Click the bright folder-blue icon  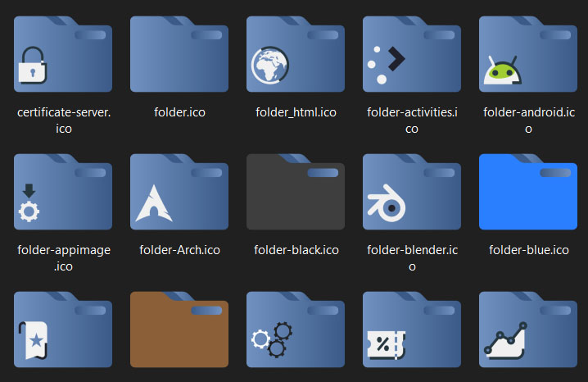point(528,192)
